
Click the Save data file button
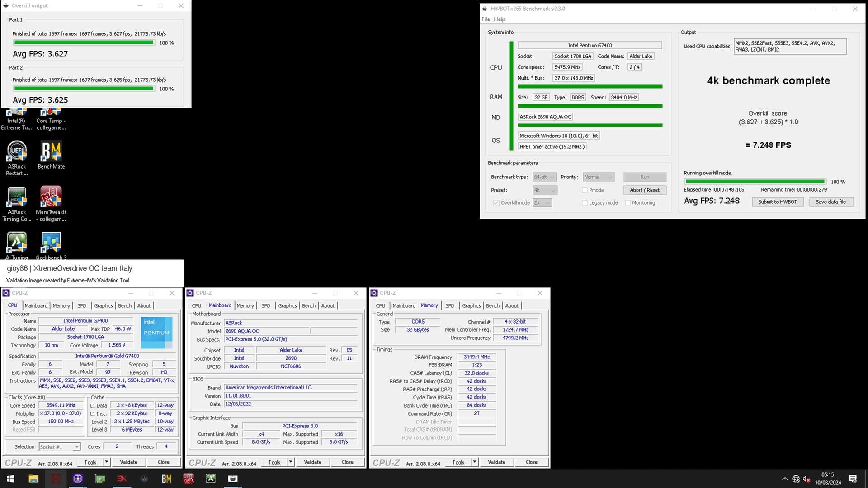click(831, 202)
